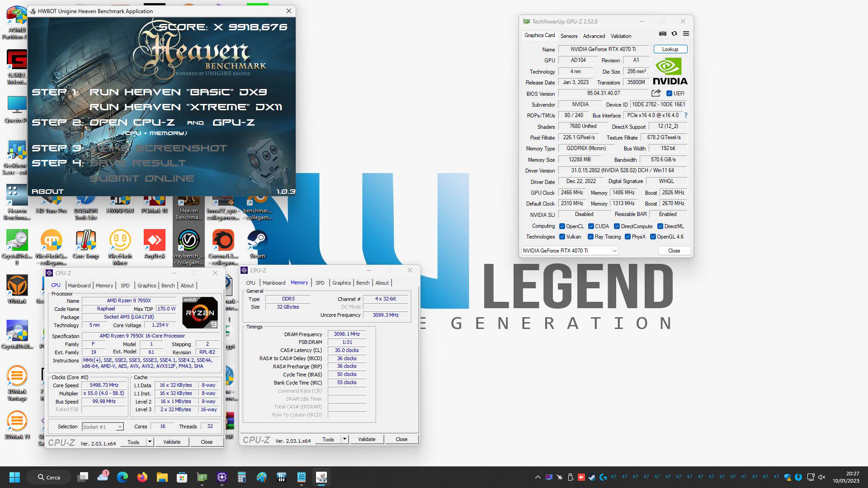Toggle the PhysX checkbox

(627, 237)
